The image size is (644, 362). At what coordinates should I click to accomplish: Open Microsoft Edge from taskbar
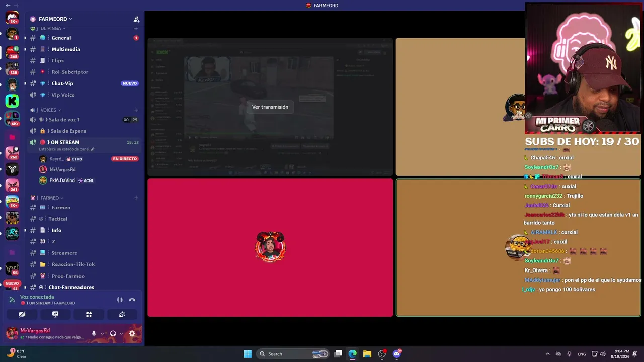pyautogui.click(x=353, y=354)
